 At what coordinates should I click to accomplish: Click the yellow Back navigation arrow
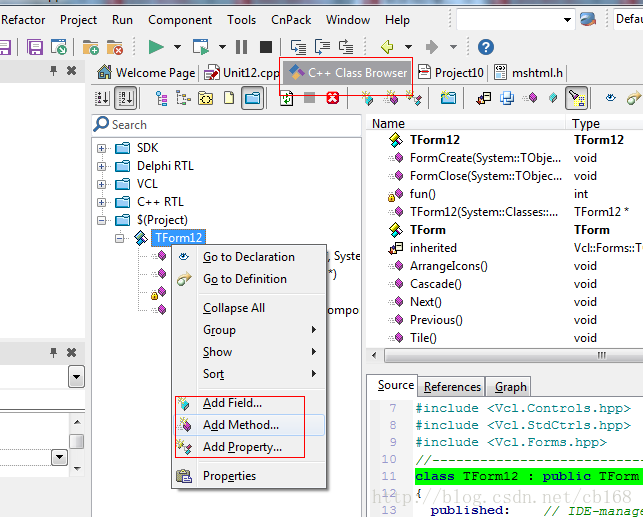pos(387,47)
